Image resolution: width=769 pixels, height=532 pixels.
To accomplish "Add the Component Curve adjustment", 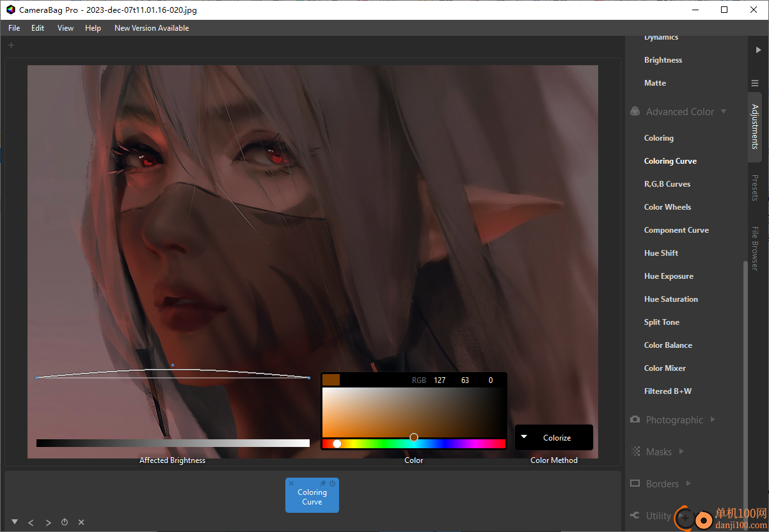I will (x=676, y=230).
